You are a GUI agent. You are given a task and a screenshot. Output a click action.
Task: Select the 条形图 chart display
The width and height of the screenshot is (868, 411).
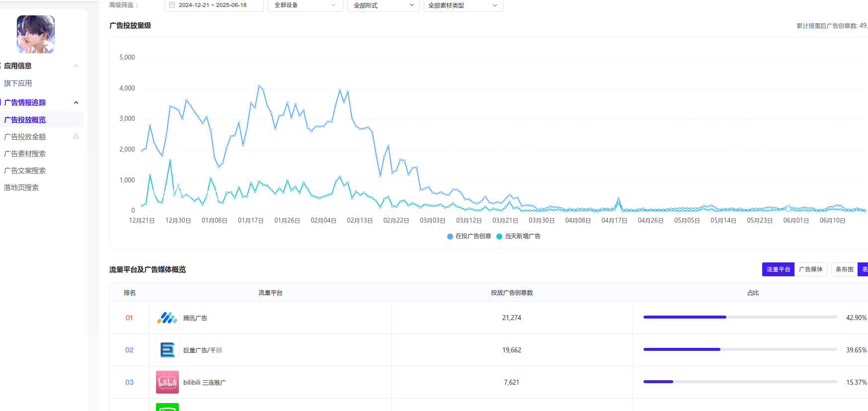pos(844,269)
